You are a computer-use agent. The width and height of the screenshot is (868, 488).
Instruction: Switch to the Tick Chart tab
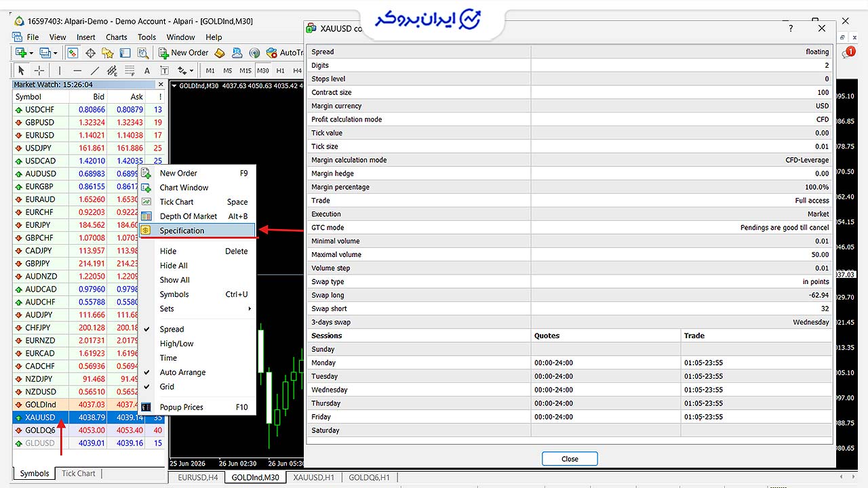click(79, 474)
